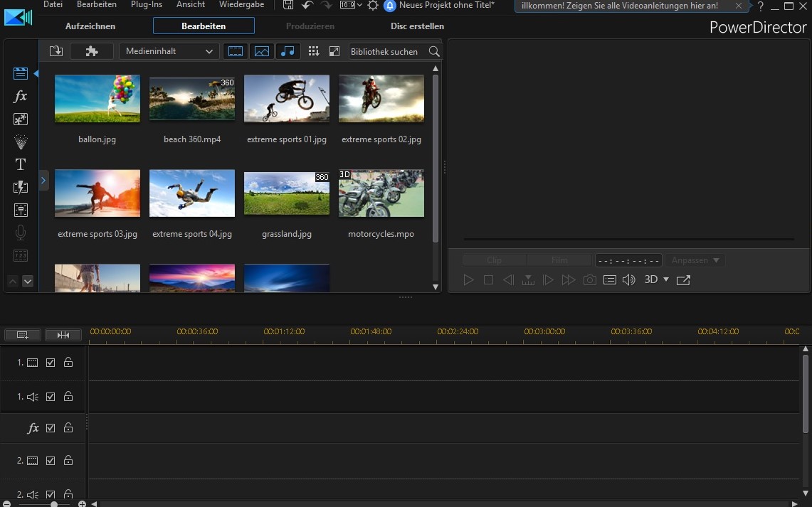
Task: Toggle the video files filter in library
Action: click(236, 51)
